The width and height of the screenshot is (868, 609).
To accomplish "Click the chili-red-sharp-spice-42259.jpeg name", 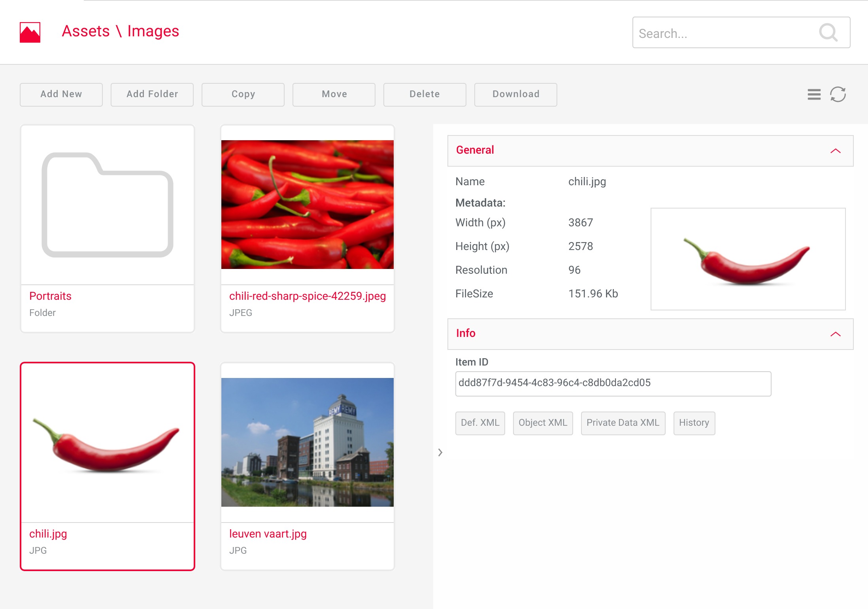I will coord(308,296).
